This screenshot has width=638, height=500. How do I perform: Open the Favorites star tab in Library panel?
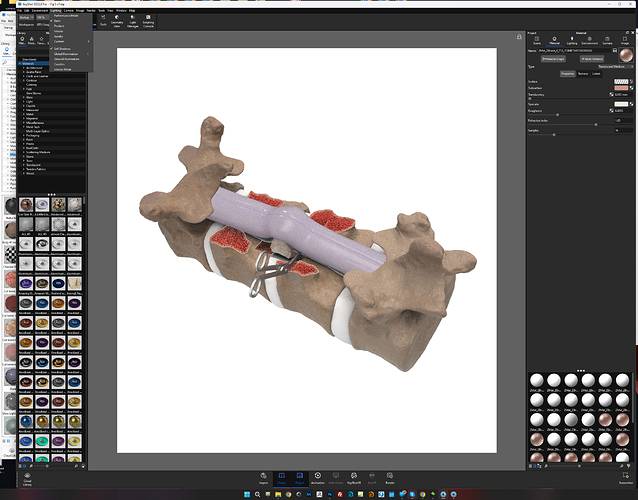pyautogui.click(x=41, y=40)
